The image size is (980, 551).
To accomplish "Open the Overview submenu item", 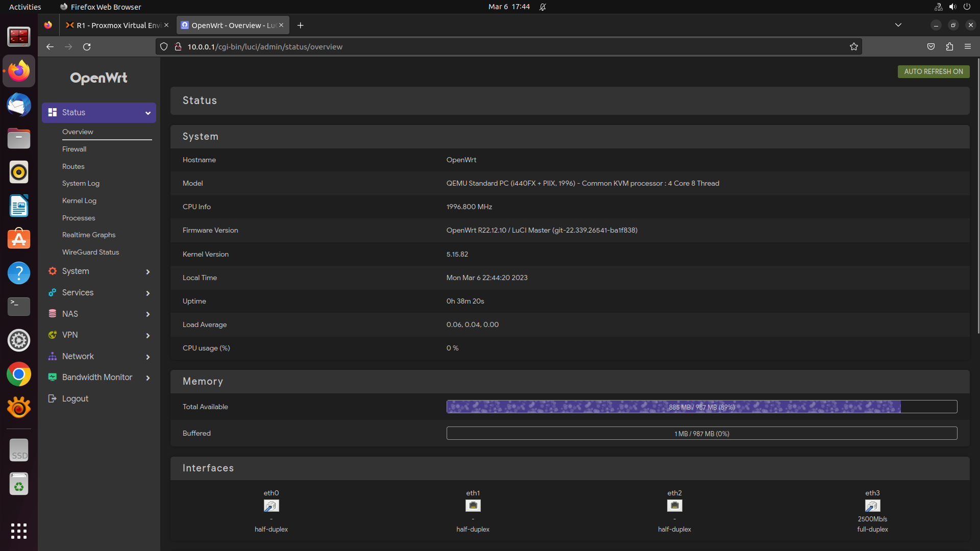I will [x=78, y=132].
